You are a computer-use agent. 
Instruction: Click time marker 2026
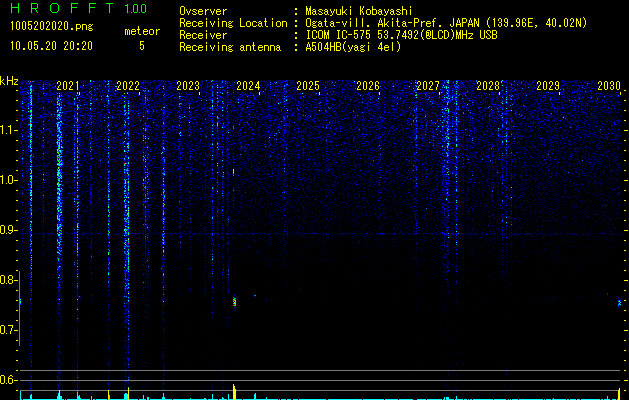tap(368, 86)
